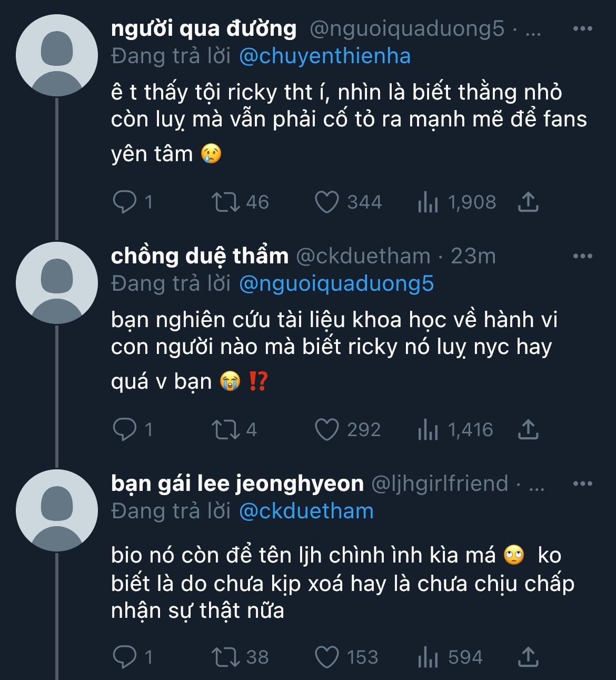616x680 pixels.
Task: Share người qua đường's tweet
Action: tap(528, 202)
